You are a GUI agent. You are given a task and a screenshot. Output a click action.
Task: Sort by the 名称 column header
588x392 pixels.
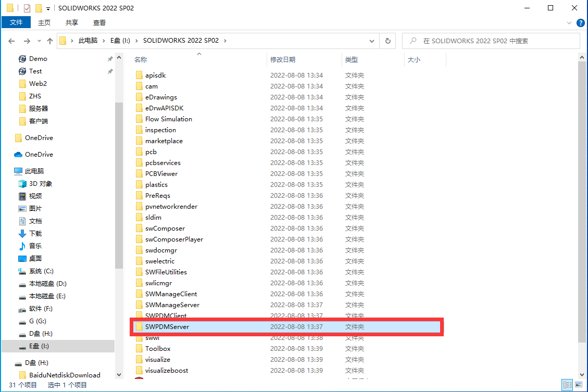click(141, 59)
